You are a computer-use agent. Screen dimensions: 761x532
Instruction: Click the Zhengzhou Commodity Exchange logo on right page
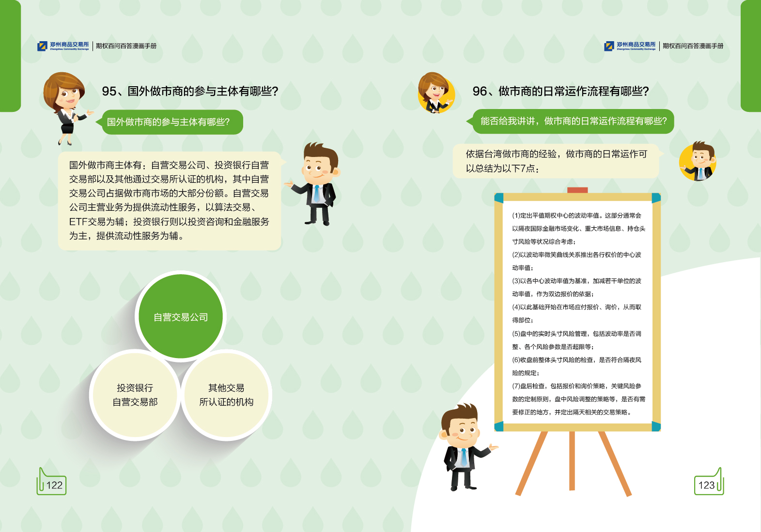point(630,46)
